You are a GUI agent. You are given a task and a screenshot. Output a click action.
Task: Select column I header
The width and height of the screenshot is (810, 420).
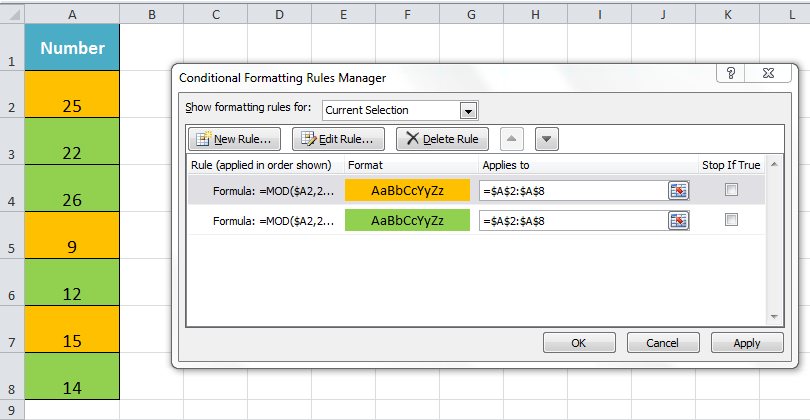point(600,15)
